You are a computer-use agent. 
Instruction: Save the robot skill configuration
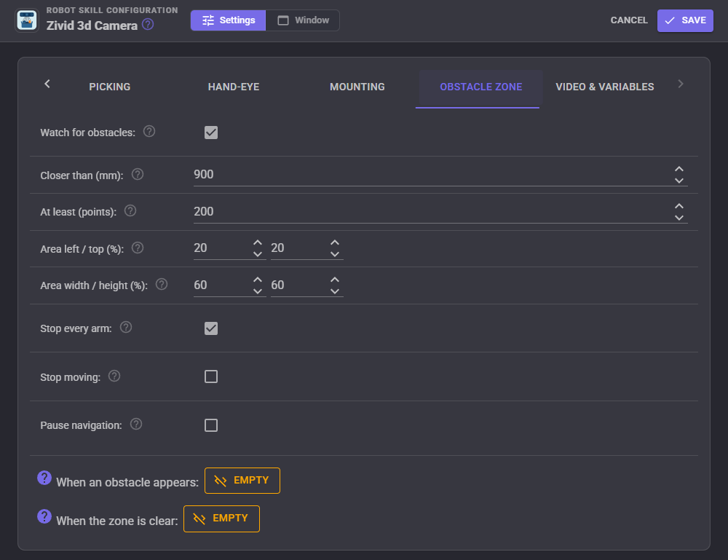(x=685, y=20)
